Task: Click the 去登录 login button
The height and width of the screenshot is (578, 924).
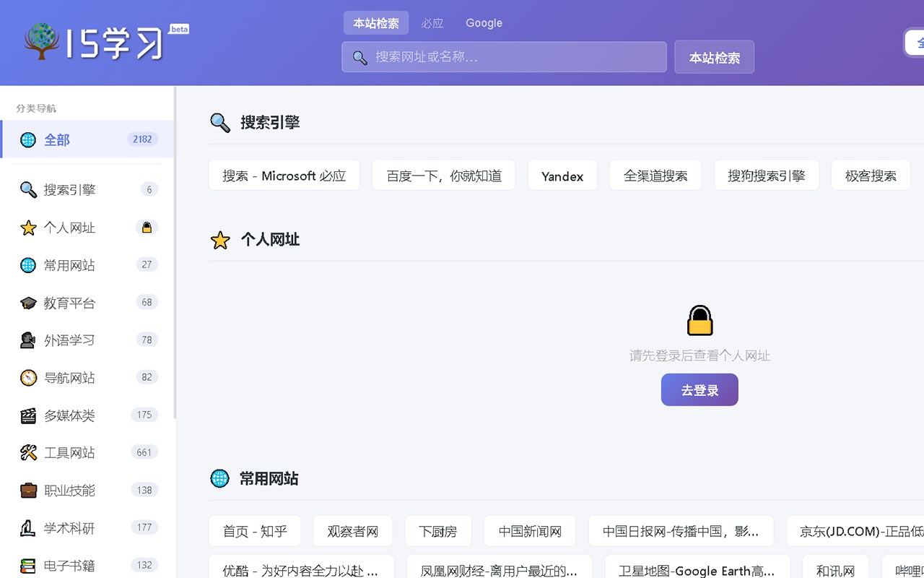Action: tap(699, 390)
